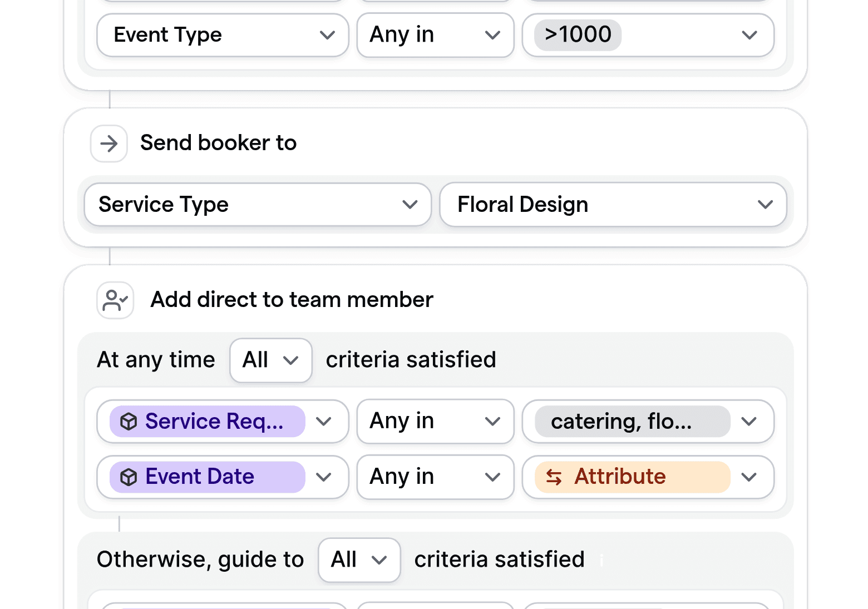Expand the >1000 value dropdown
The width and height of the screenshot is (868, 609).
coord(749,34)
